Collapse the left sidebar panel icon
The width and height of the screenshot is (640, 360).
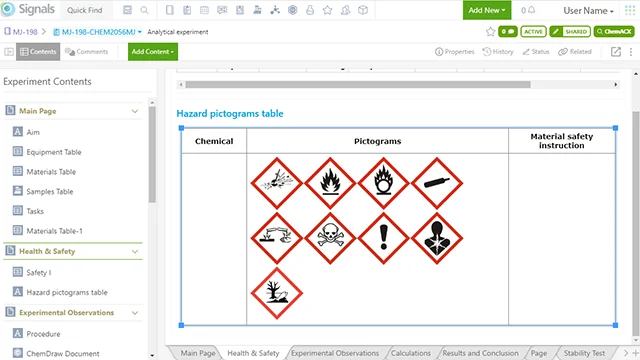point(9,52)
